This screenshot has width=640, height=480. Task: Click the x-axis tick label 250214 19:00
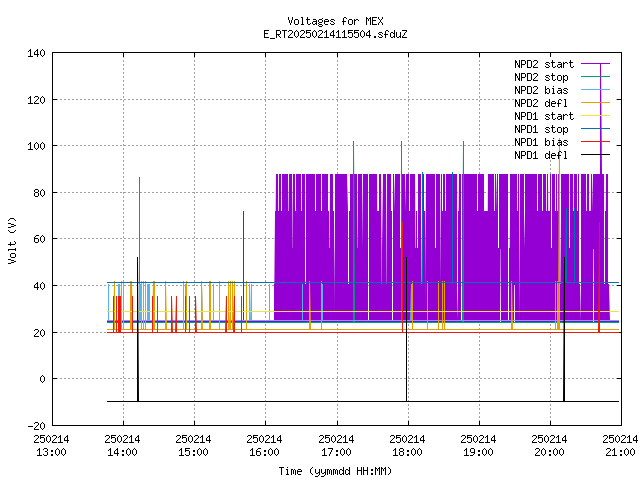pos(478,446)
